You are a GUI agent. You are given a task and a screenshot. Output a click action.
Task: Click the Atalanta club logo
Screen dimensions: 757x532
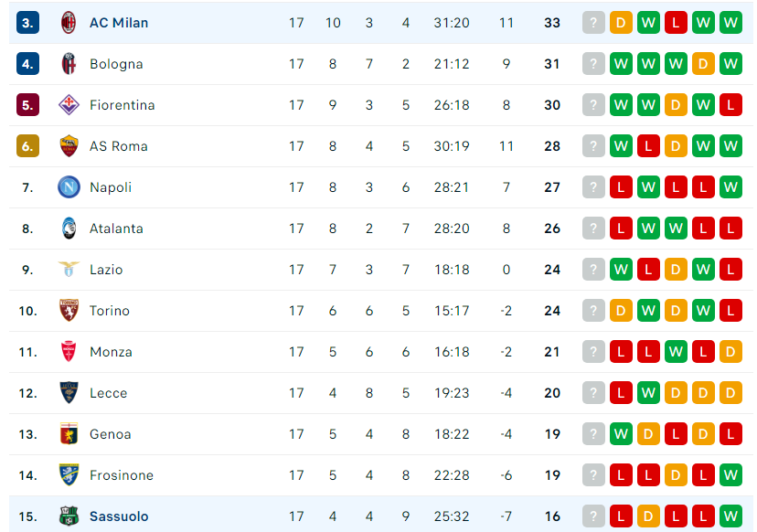coord(69,229)
